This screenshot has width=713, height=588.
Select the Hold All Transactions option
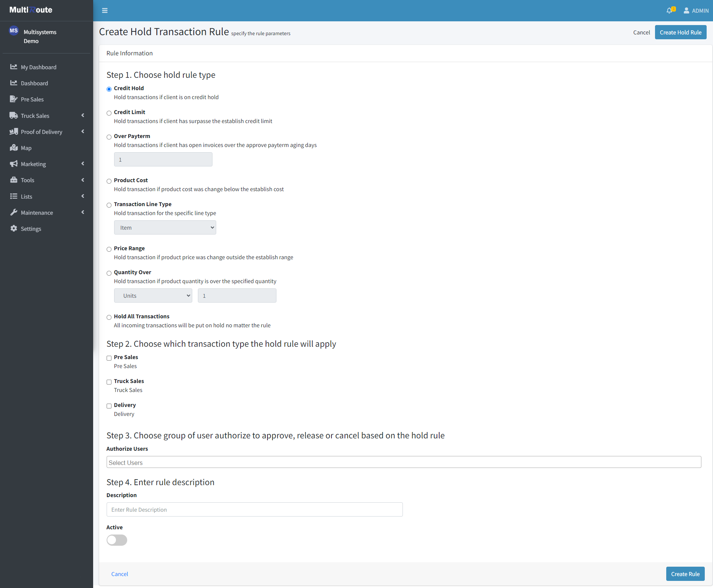pyautogui.click(x=109, y=317)
